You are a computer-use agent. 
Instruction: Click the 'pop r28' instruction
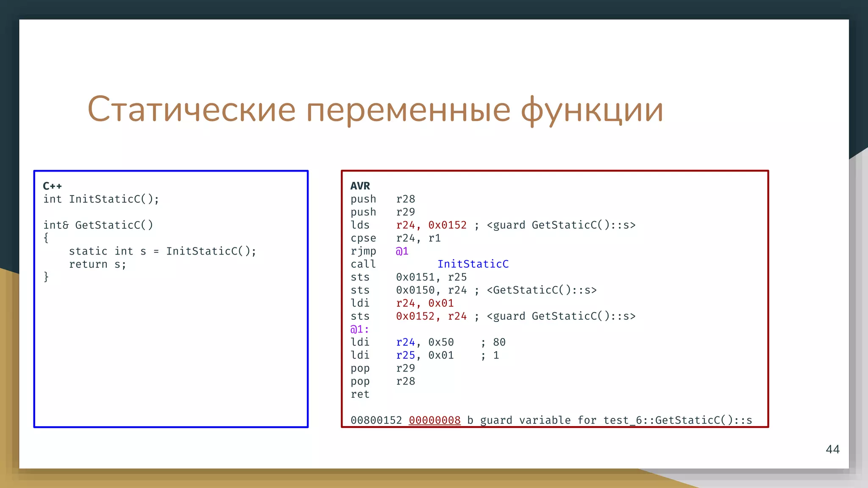[383, 382]
